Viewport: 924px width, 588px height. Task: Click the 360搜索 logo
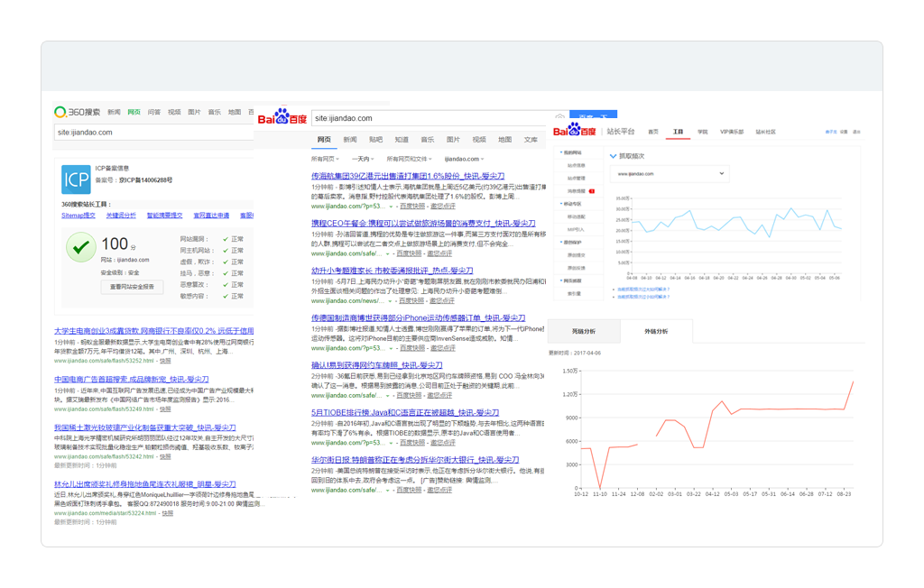(x=78, y=112)
